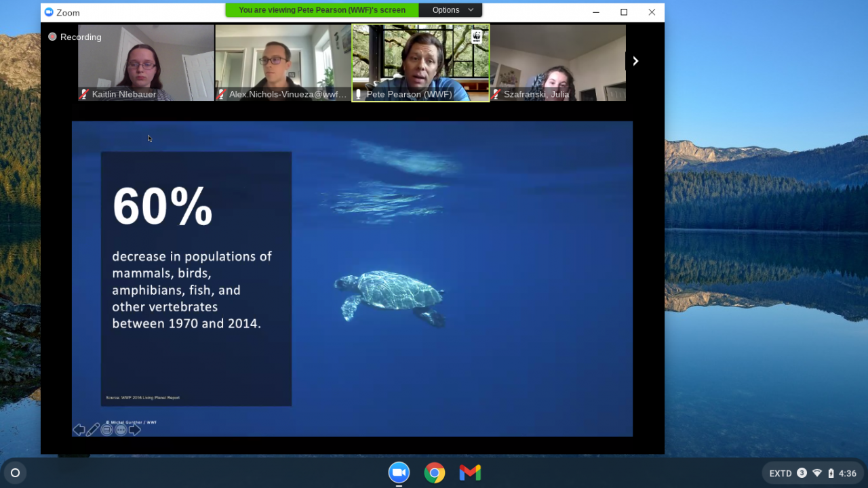Advance to the next slide with the right arrow
868x488 pixels.
(135, 430)
